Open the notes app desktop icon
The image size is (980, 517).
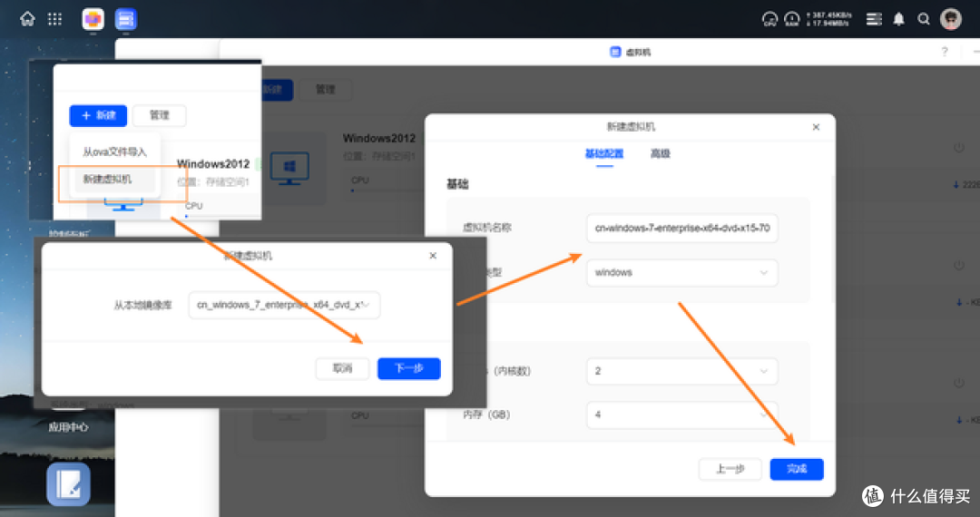[x=68, y=484]
